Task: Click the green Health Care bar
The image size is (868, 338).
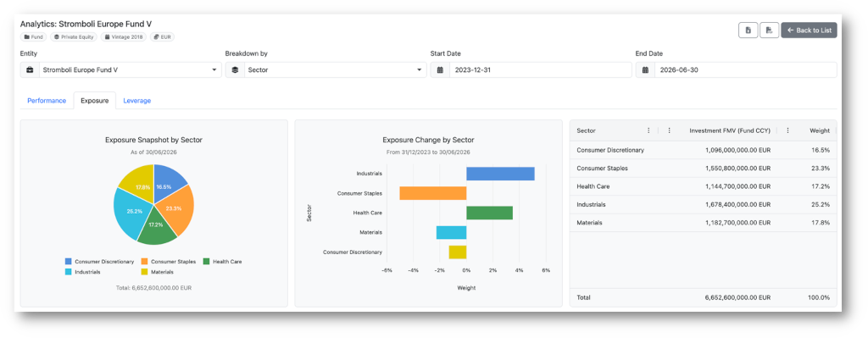Action: (x=489, y=213)
